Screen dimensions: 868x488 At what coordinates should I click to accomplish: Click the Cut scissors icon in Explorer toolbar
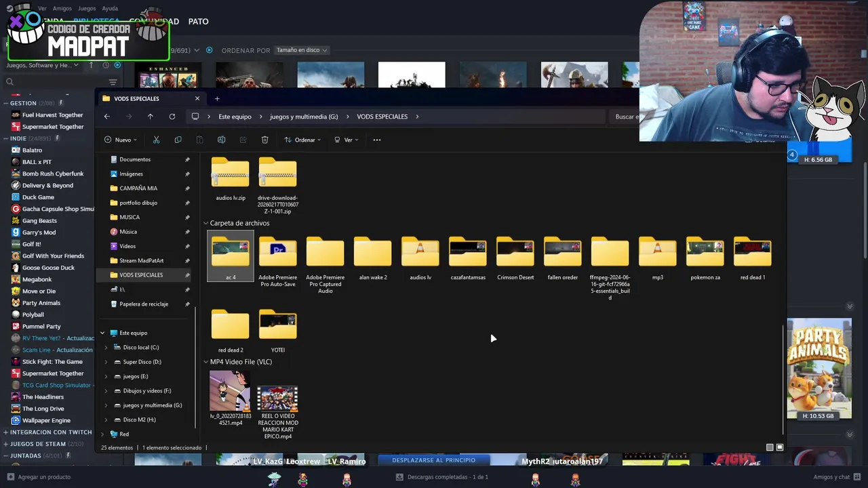point(156,140)
